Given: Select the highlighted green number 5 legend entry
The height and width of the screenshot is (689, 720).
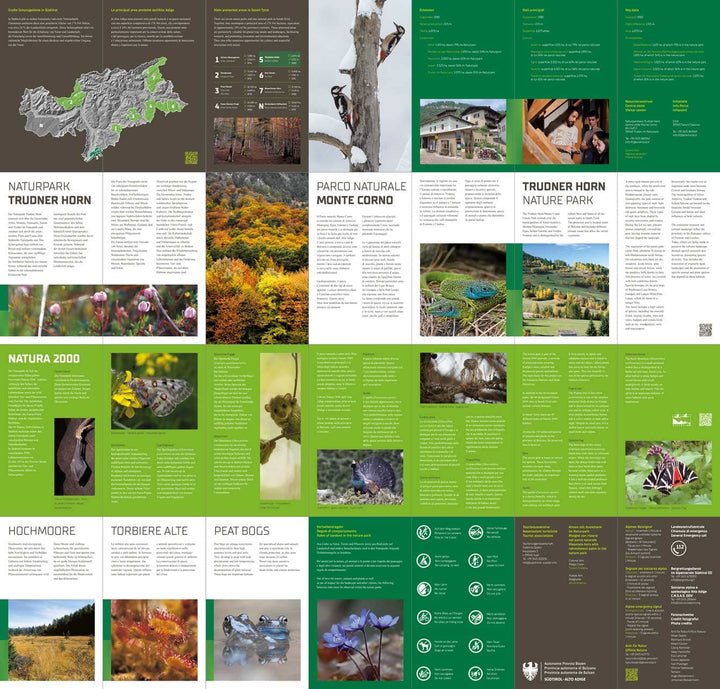Looking at the screenshot, I should [x=262, y=59].
